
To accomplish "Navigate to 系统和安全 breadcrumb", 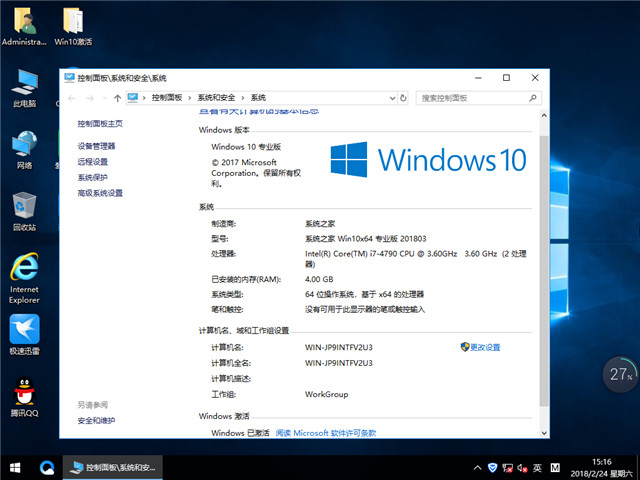I will (x=216, y=98).
